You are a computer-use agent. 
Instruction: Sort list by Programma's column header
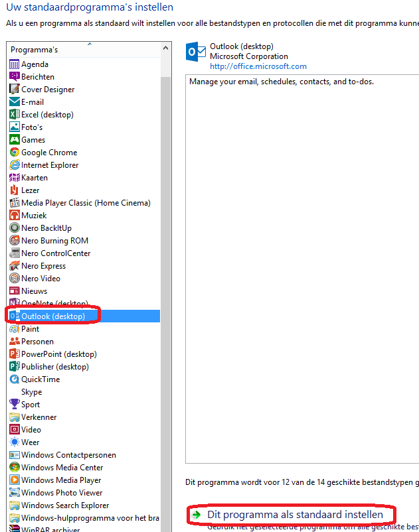pyautogui.click(x=84, y=50)
